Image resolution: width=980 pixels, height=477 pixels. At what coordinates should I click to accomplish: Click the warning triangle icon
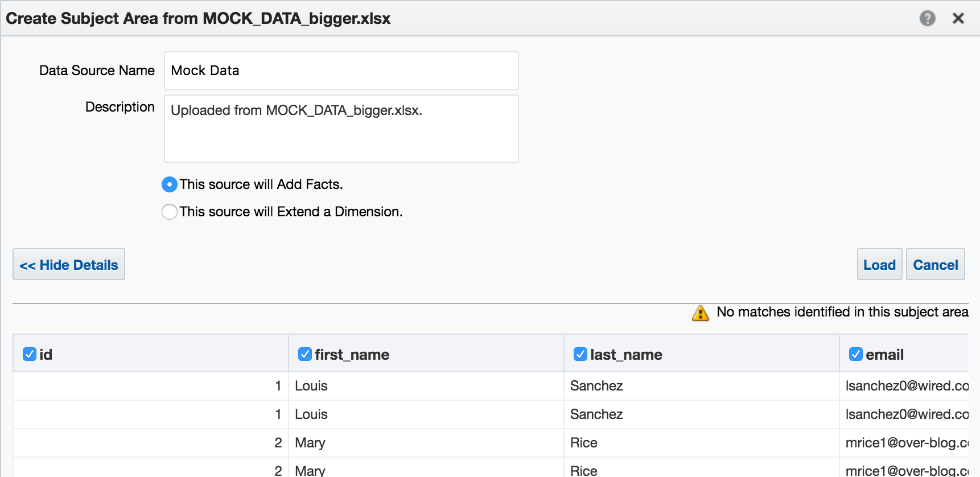coord(700,312)
